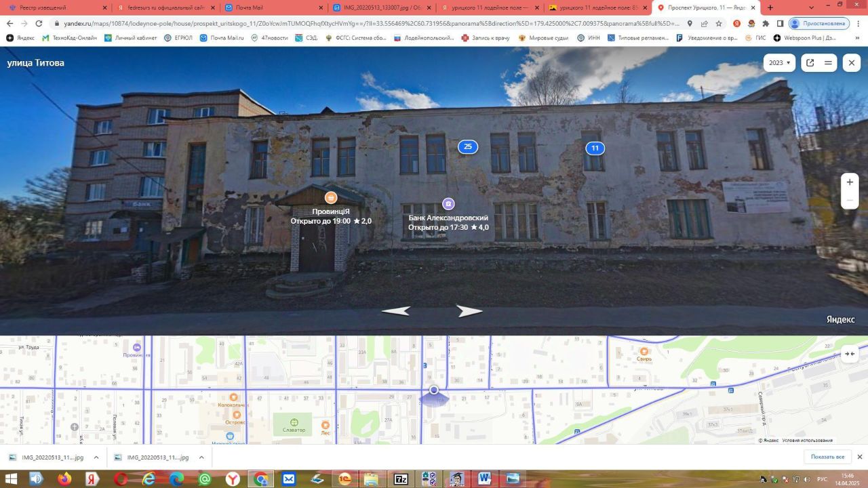Open the Запись к врачу bookmark
The image size is (868, 488).
coord(485,38)
